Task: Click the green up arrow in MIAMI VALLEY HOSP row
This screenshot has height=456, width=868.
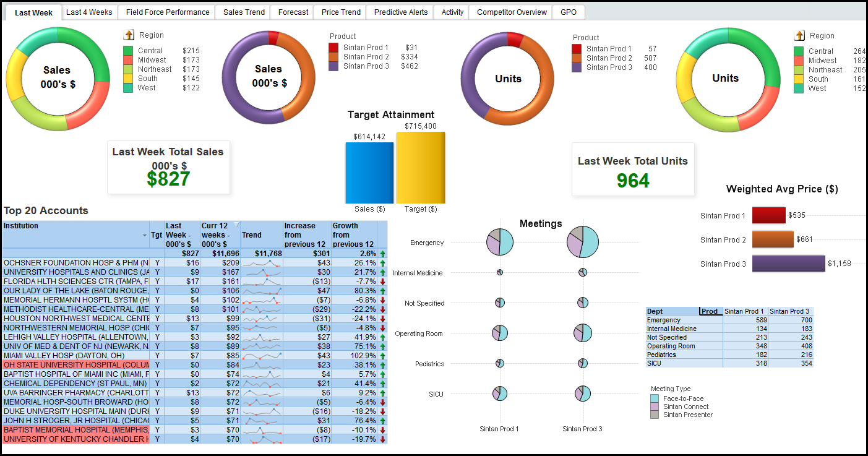Action: 382,356
